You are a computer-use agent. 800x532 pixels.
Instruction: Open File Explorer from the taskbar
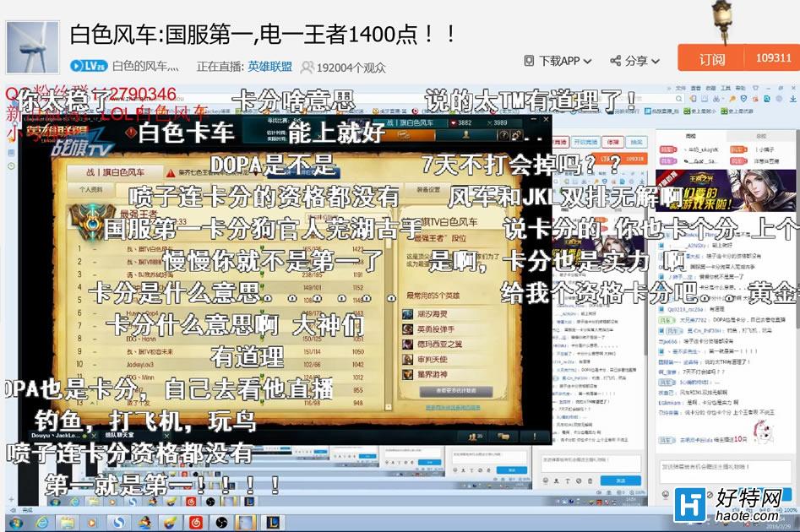point(67,523)
